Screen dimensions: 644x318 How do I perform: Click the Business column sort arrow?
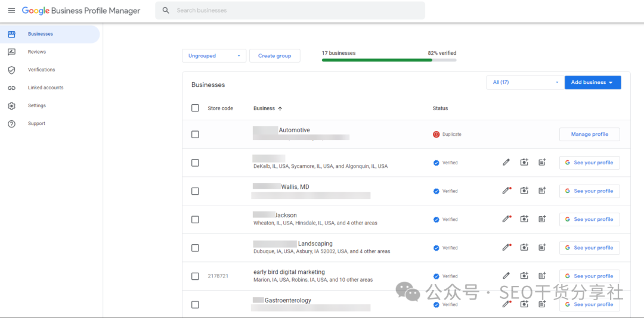click(280, 109)
